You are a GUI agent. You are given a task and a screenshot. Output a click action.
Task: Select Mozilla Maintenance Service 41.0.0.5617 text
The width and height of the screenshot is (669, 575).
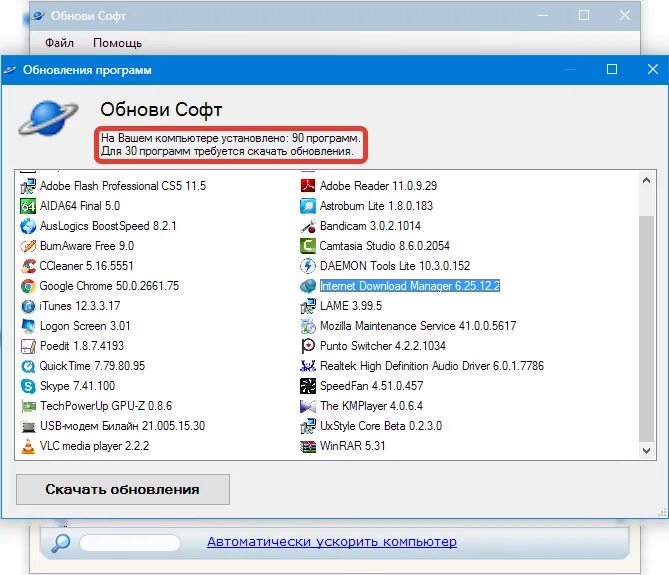pyautogui.click(x=418, y=326)
